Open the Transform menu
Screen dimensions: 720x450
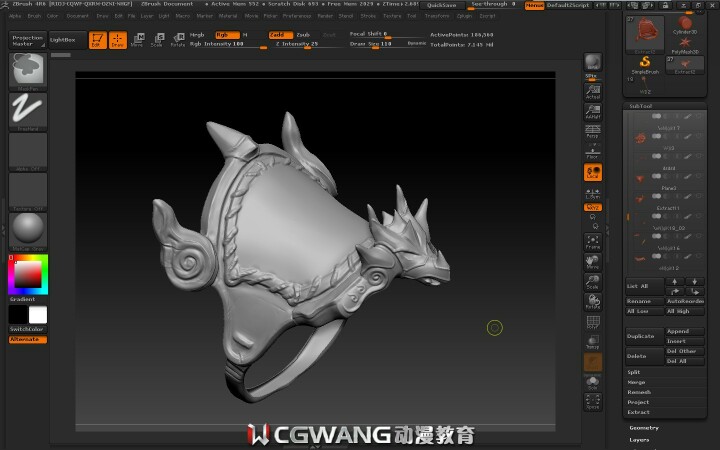tap(437, 16)
